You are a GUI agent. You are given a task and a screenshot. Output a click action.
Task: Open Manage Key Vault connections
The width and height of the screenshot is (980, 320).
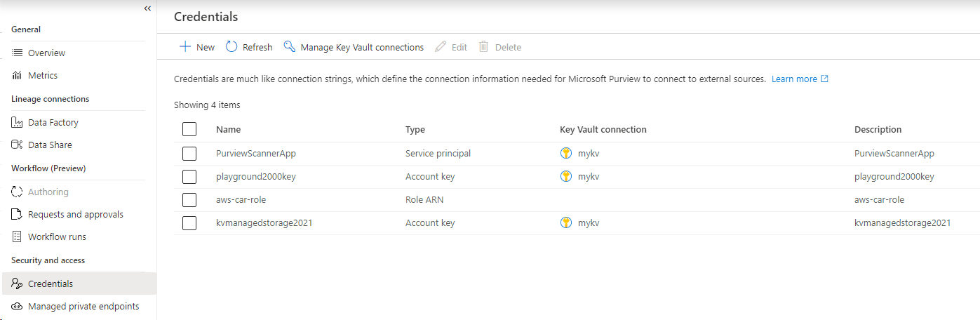click(x=354, y=47)
